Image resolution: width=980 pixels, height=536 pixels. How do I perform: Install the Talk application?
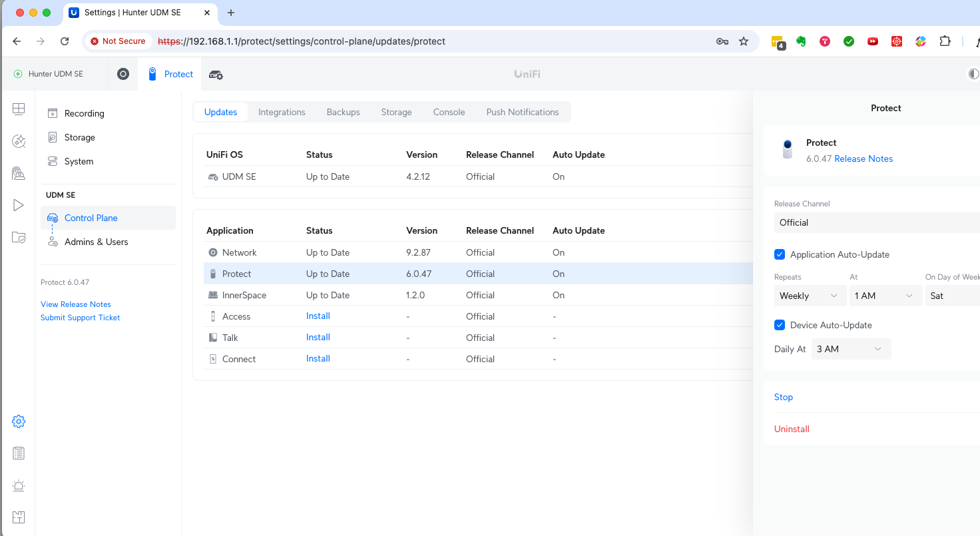point(318,337)
